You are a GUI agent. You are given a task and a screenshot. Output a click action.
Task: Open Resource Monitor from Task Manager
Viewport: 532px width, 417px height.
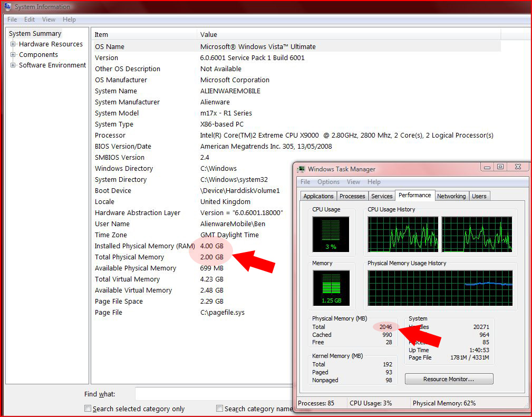click(449, 379)
